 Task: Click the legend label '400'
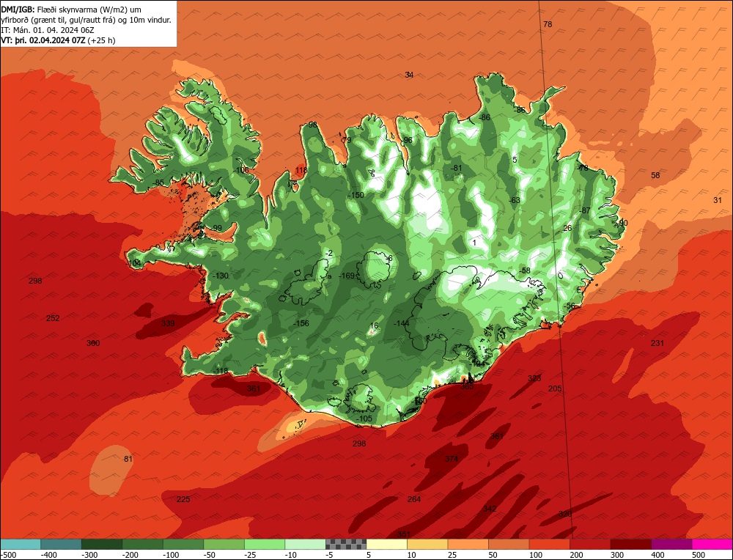click(x=658, y=555)
